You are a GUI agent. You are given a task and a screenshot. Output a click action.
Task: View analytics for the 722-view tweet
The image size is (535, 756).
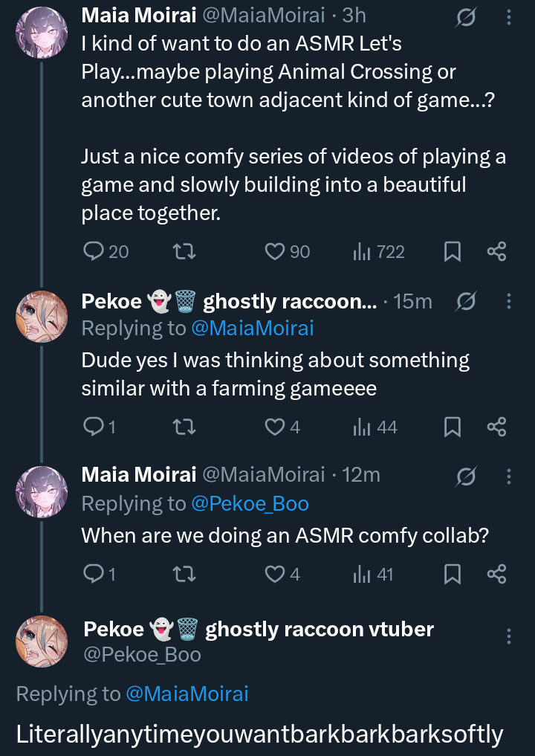(x=363, y=252)
